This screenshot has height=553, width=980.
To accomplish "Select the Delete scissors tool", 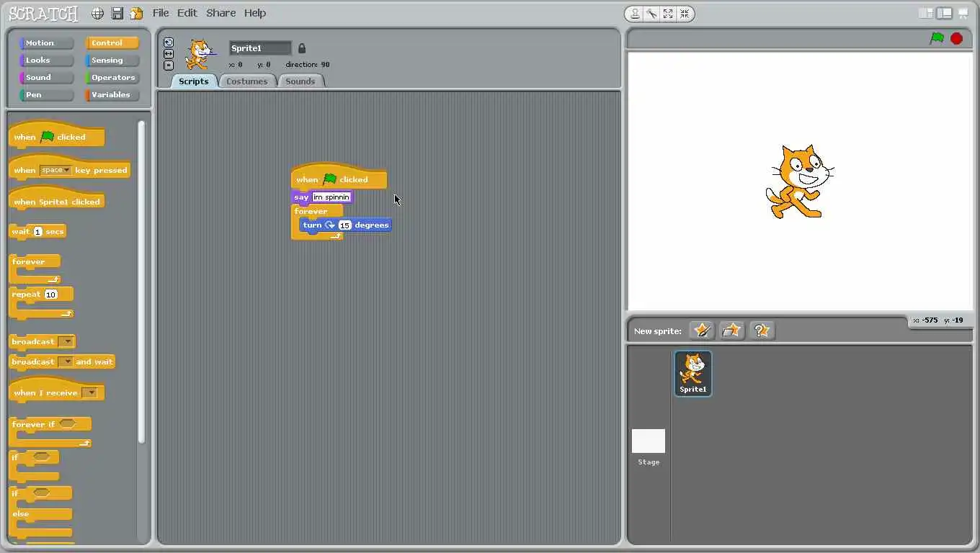I will tap(651, 13).
